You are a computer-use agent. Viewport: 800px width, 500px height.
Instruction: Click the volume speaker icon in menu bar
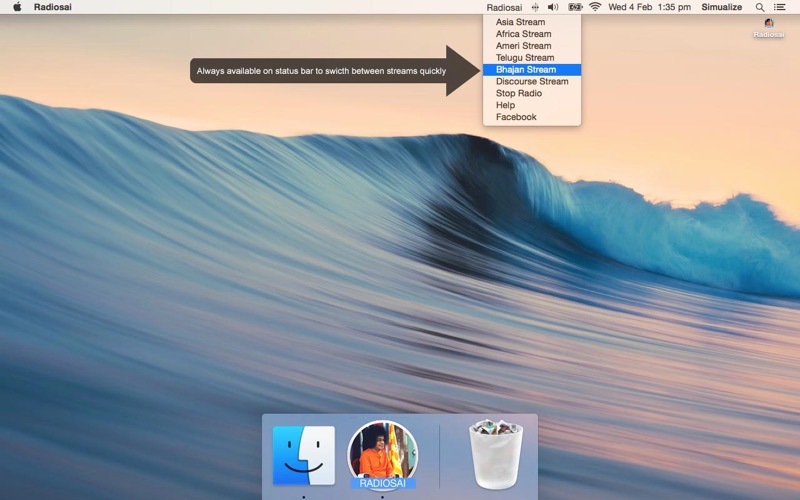[553, 7]
